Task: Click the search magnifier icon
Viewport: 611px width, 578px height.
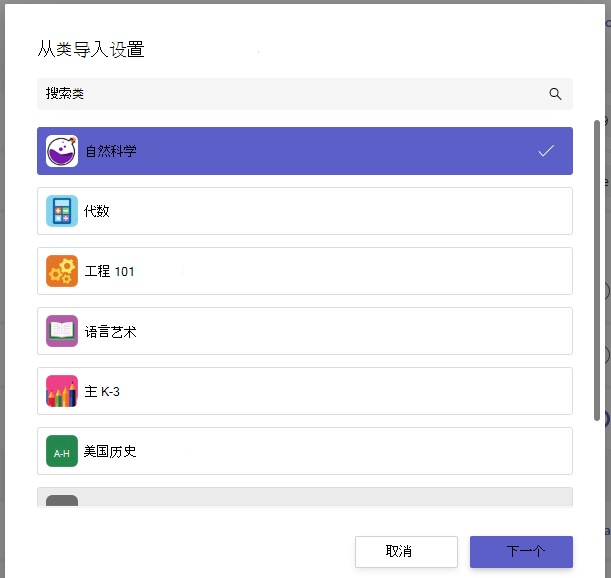Action: pos(555,94)
